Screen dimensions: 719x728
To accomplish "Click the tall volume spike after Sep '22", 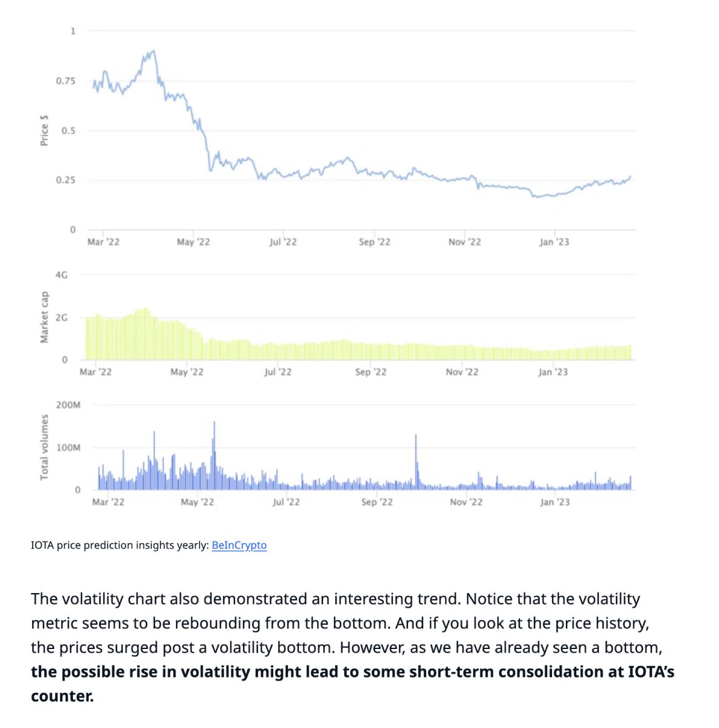I will coord(416,461).
